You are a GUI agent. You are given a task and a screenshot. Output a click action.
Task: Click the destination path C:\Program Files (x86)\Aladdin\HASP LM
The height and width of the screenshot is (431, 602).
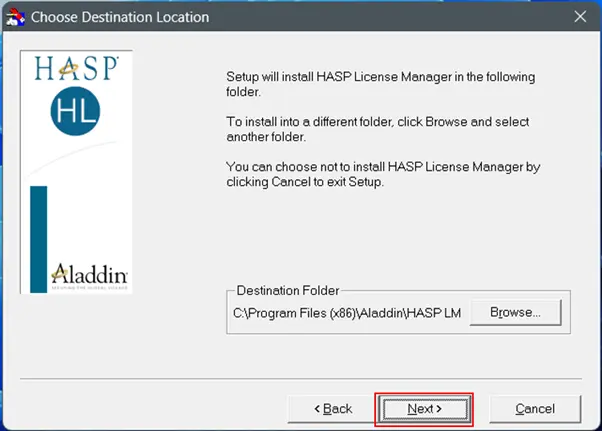(x=347, y=313)
